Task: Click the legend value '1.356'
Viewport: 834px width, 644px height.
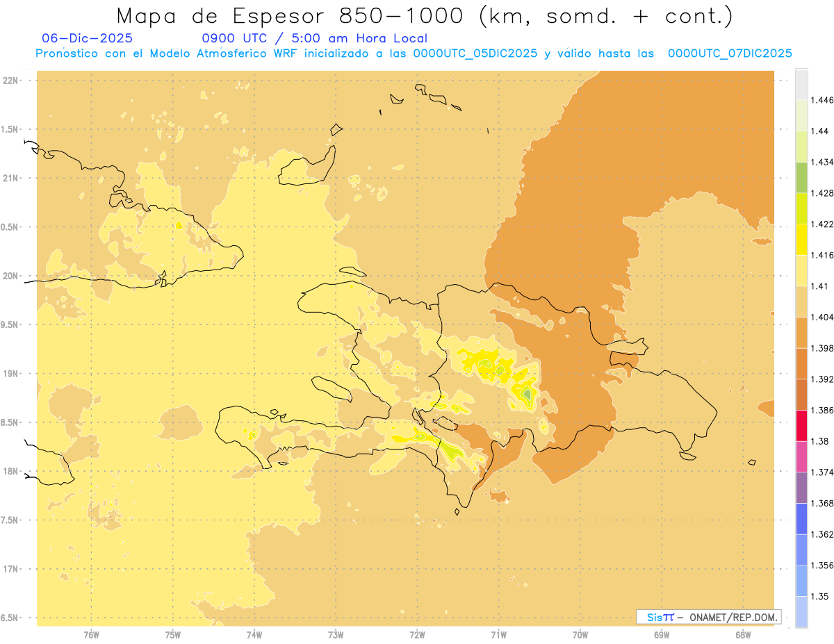Action: click(x=824, y=565)
